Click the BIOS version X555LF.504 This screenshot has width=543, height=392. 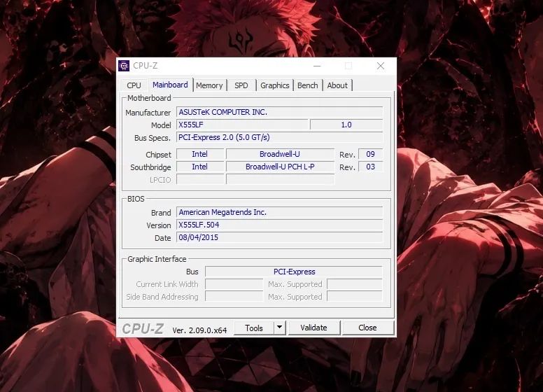pyautogui.click(x=280, y=225)
